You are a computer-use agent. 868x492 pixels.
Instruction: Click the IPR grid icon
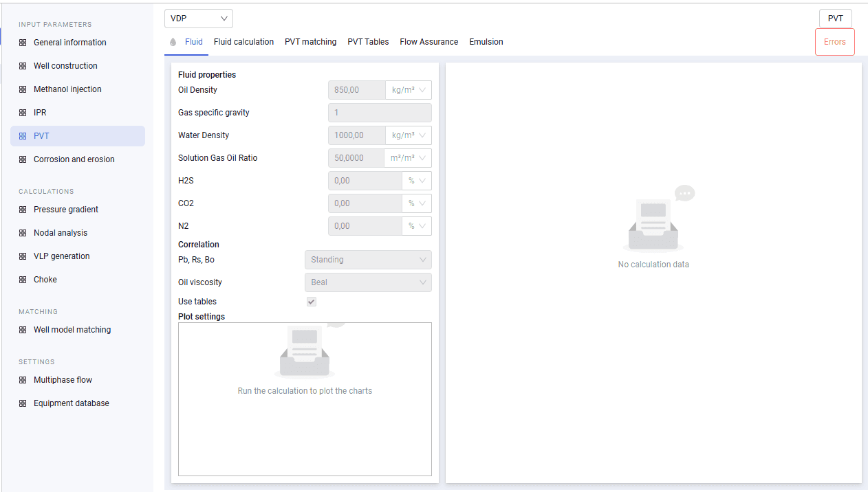point(23,113)
